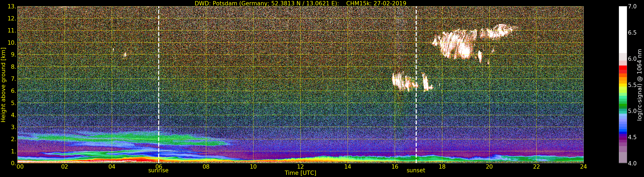Viewport: 644px width, 177px height.
Task: Select the '6.5' colorbar tick value
Action: coord(632,33)
